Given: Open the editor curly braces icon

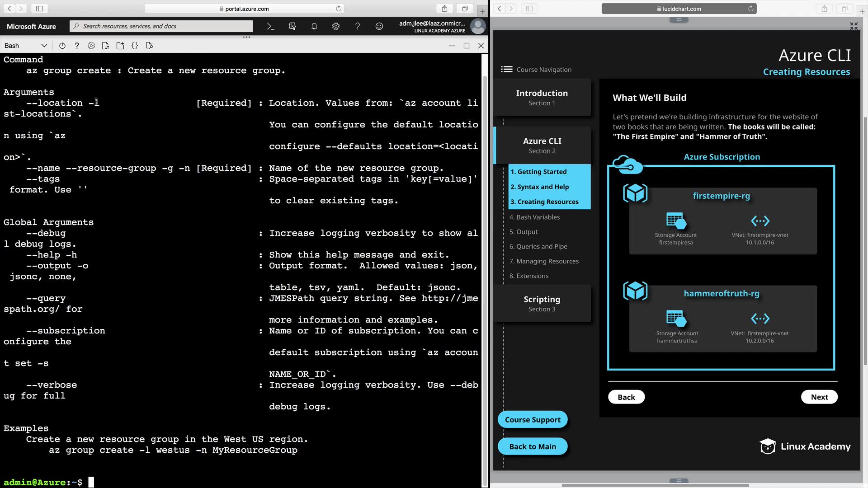Looking at the screenshot, I should [x=135, y=46].
